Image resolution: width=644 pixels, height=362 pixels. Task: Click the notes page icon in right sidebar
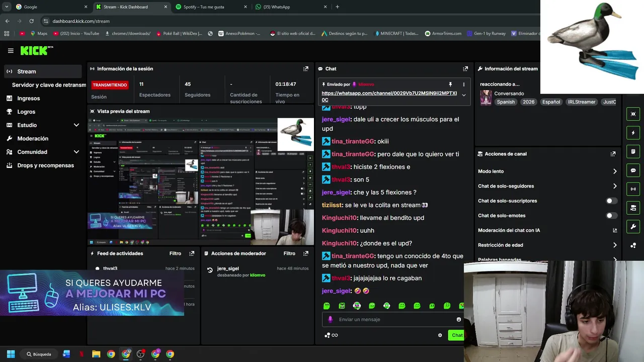[633, 151]
